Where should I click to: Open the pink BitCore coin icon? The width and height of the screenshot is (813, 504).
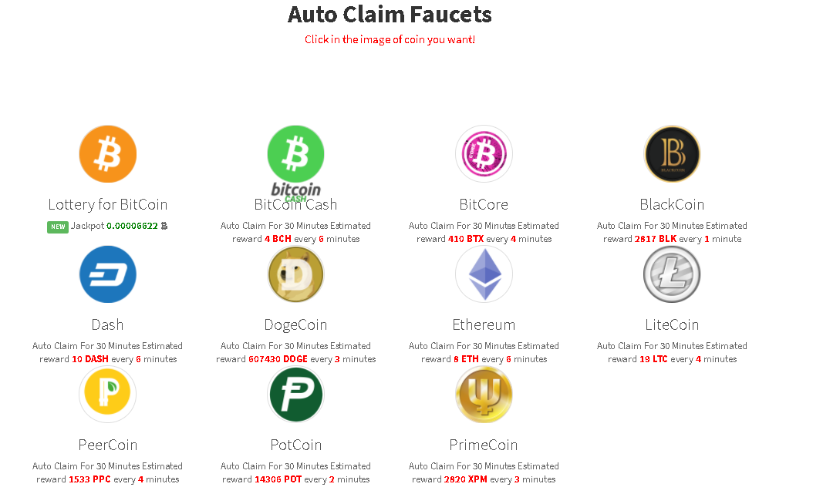[484, 154]
